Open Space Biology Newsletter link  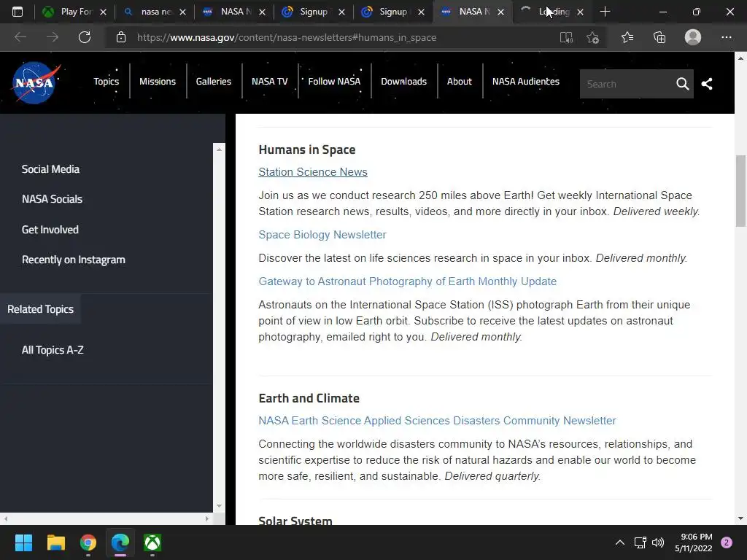click(322, 235)
